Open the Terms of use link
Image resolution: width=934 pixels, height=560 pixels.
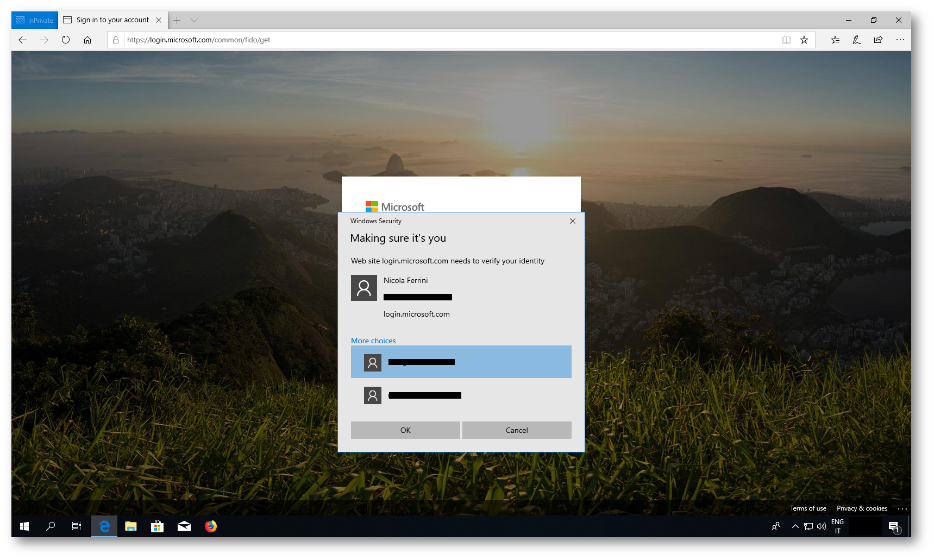pos(808,508)
